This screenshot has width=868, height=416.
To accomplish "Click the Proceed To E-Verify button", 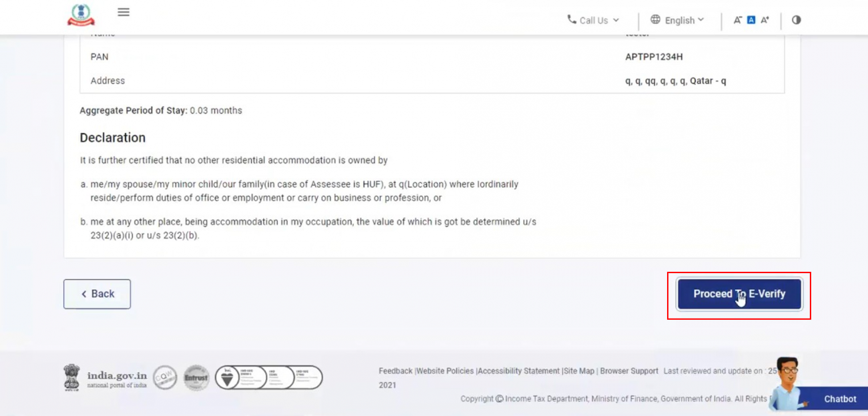I will click(739, 294).
